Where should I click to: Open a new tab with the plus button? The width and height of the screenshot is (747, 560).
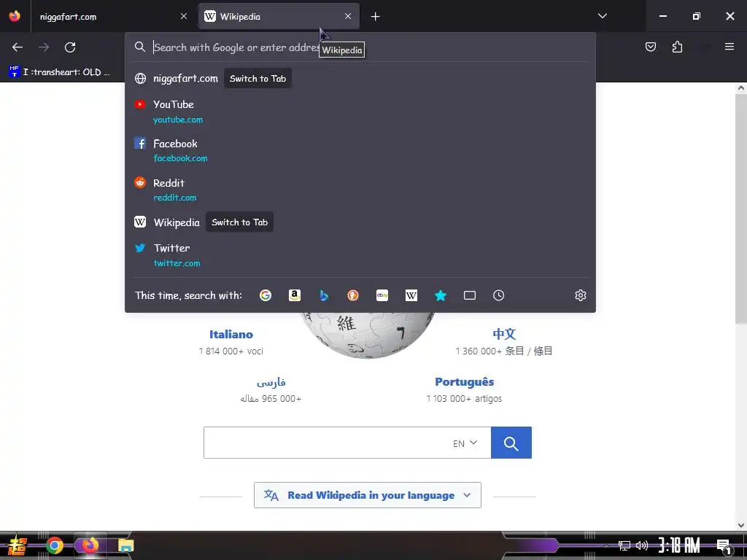point(375,17)
